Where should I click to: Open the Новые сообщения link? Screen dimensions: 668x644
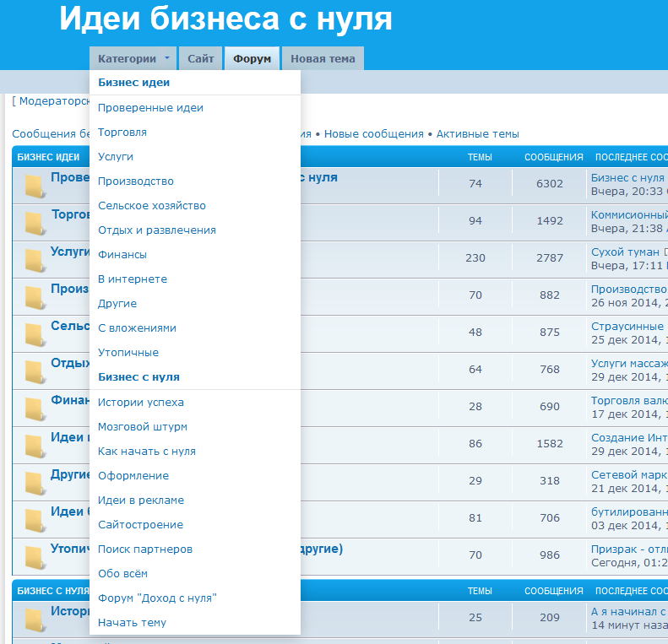click(x=373, y=134)
